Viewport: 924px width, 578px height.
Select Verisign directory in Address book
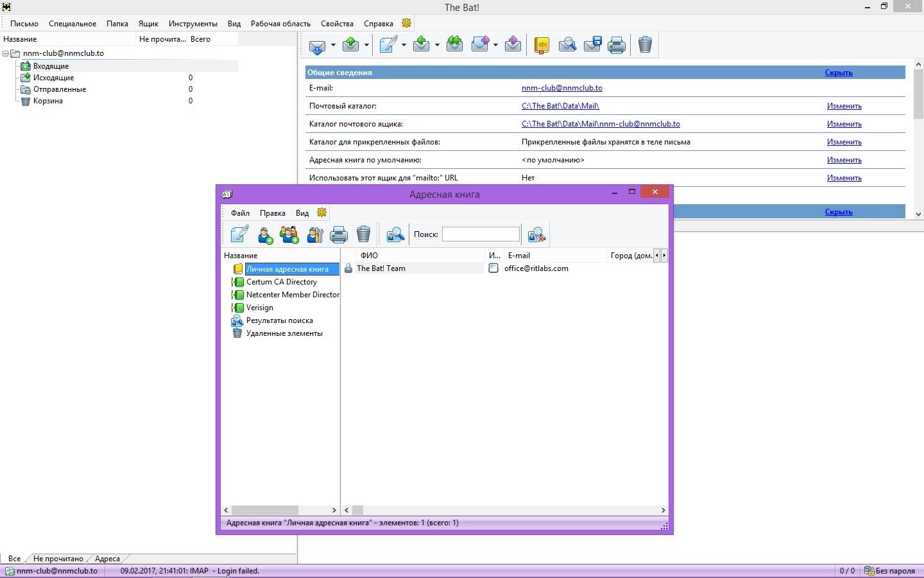click(260, 308)
